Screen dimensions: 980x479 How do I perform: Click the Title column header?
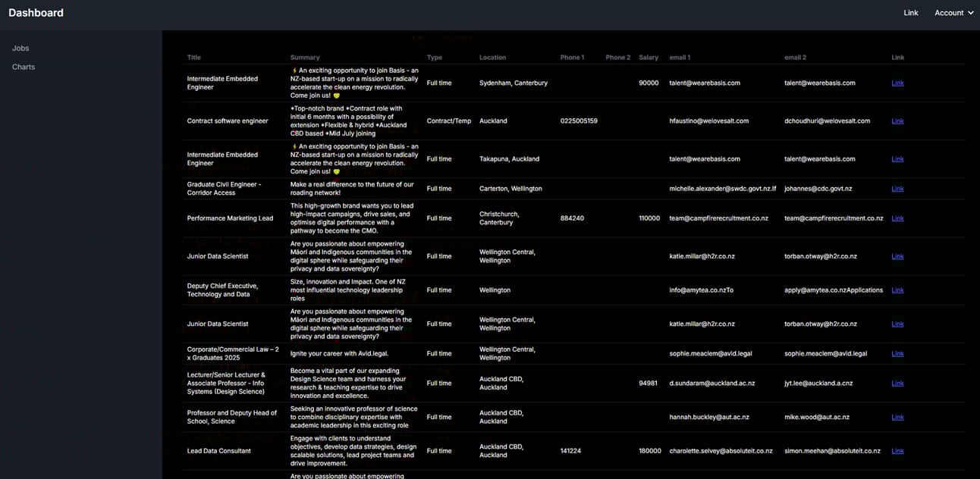[x=194, y=58]
